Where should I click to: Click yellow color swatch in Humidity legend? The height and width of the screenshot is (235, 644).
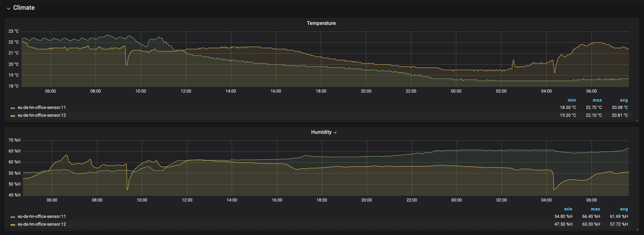(13, 225)
